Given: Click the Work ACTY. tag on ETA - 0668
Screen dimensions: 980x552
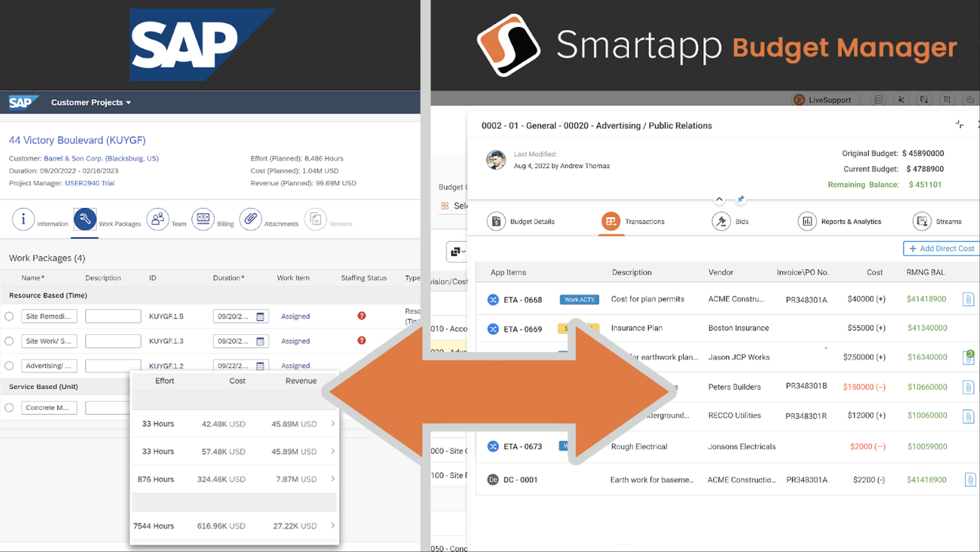Looking at the screenshot, I should (x=579, y=300).
